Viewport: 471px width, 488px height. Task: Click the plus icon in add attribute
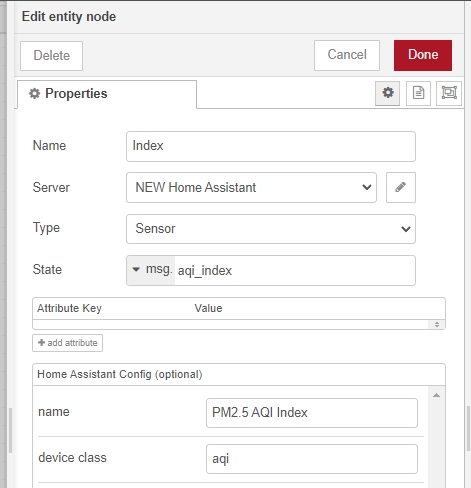point(41,343)
